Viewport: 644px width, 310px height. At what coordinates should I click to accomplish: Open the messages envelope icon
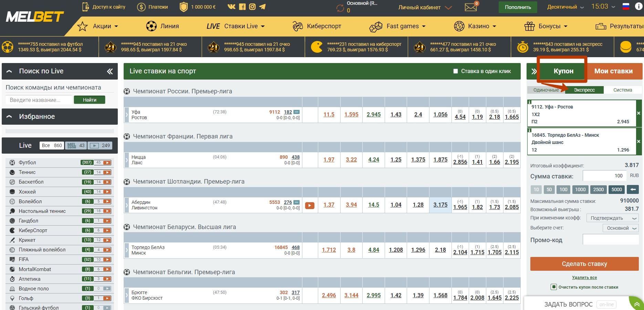coord(470,7)
